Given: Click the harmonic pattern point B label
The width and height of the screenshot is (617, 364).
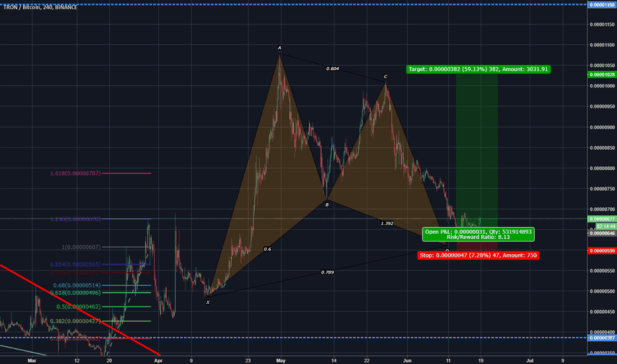Looking at the screenshot, I should [x=326, y=205].
